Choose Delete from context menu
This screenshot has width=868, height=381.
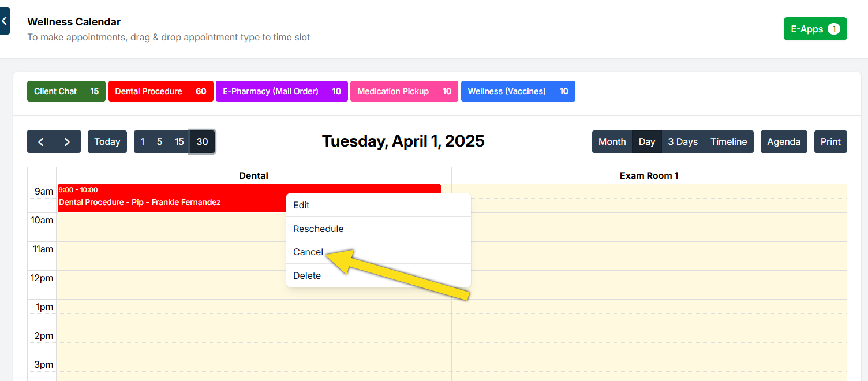(307, 276)
